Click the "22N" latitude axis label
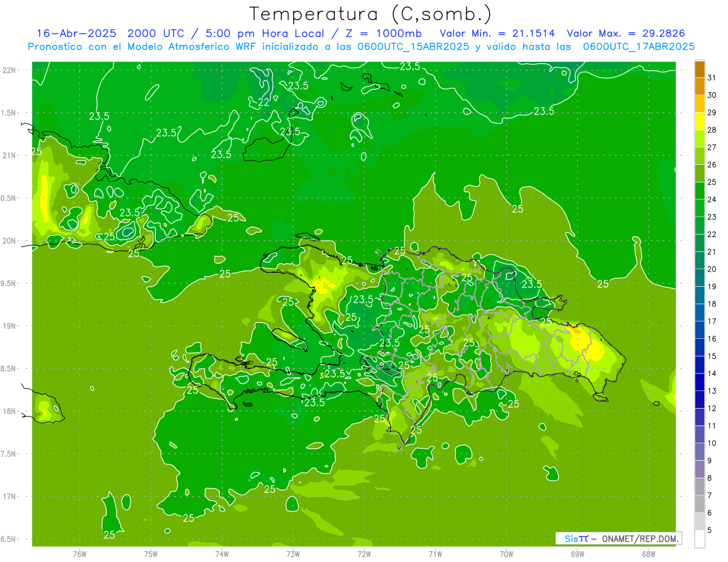Screen dimensions: 728x562 (x=10, y=70)
